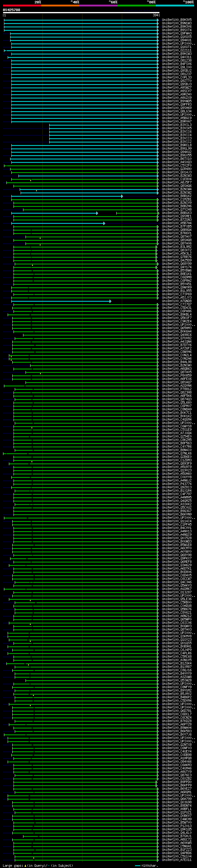Open the UniRef100_B9H3V6 hit
The image size is (197, 868).
pos(177,26)
